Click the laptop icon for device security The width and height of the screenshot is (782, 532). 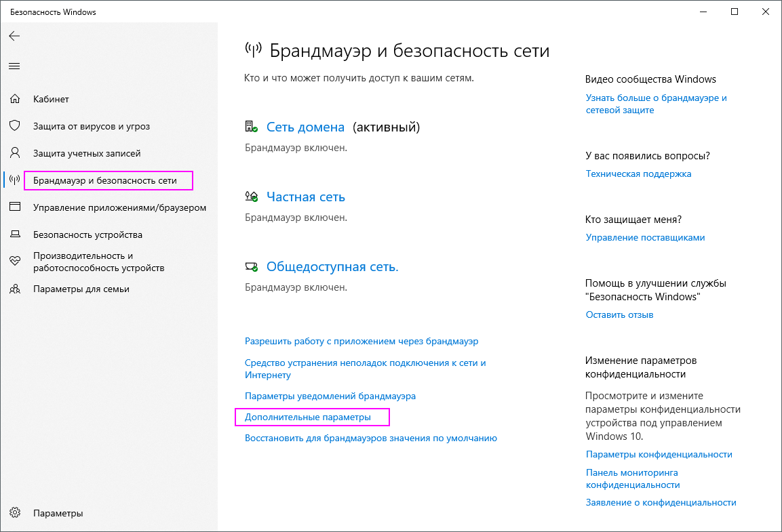15,234
